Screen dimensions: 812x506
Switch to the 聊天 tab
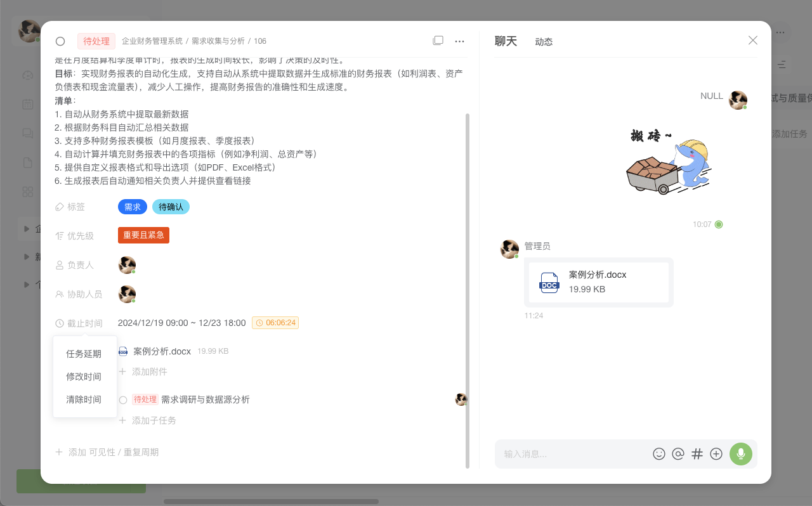(x=506, y=41)
